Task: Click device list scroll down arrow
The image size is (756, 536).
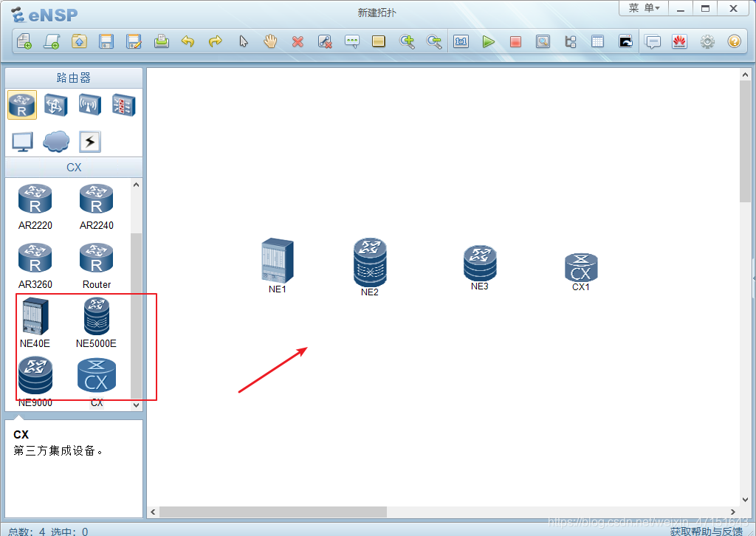Action: [136, 405]
